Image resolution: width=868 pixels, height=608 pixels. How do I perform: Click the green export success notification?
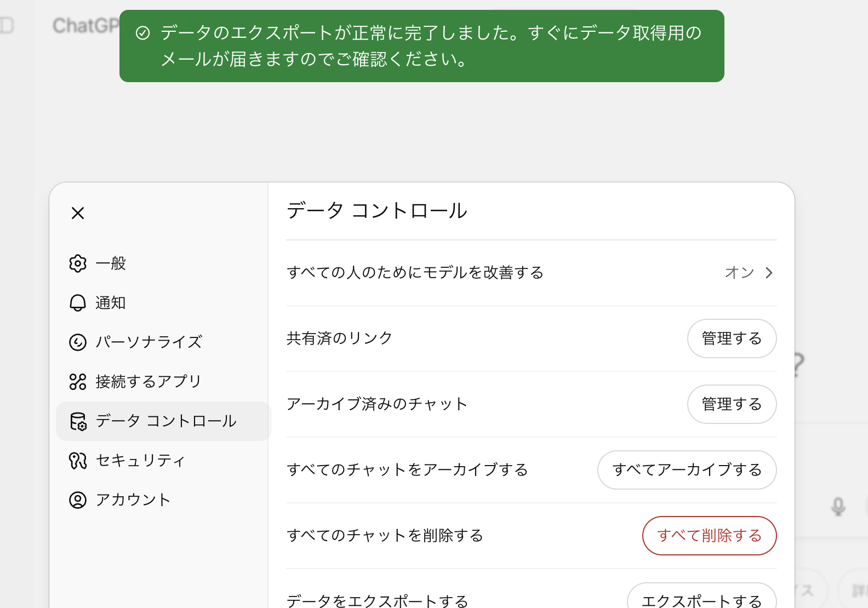(x=422, y=46)
